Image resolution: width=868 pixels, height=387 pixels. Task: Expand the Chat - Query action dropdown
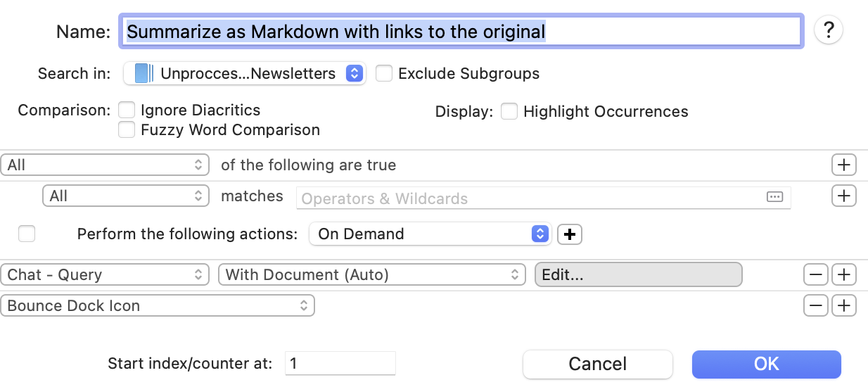coord(105,275)
